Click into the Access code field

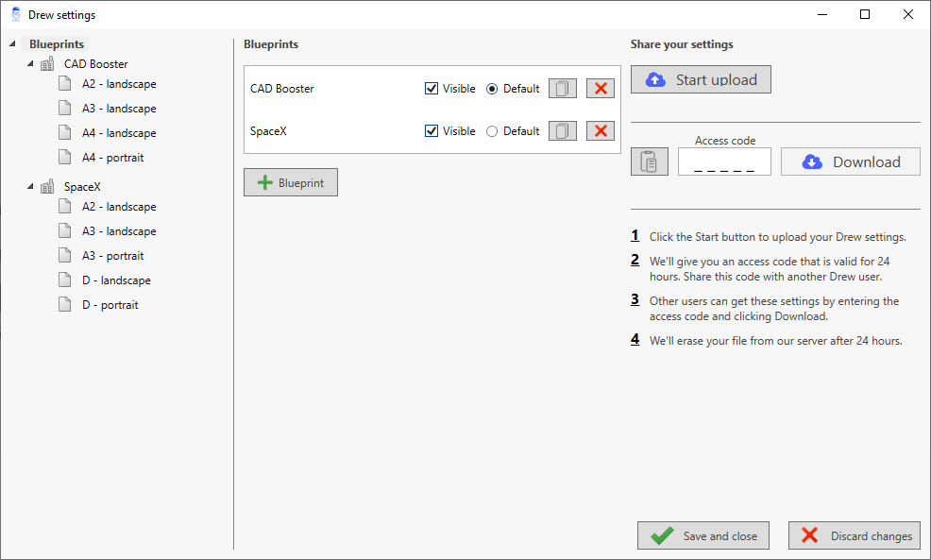pyautogui.click(x=724, y=162)
